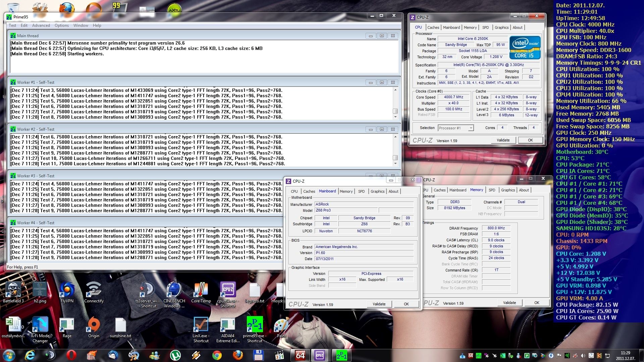Viewport: 644px width, 362px height.
Task: Click the Windows Start button
Action: point(9,355)
